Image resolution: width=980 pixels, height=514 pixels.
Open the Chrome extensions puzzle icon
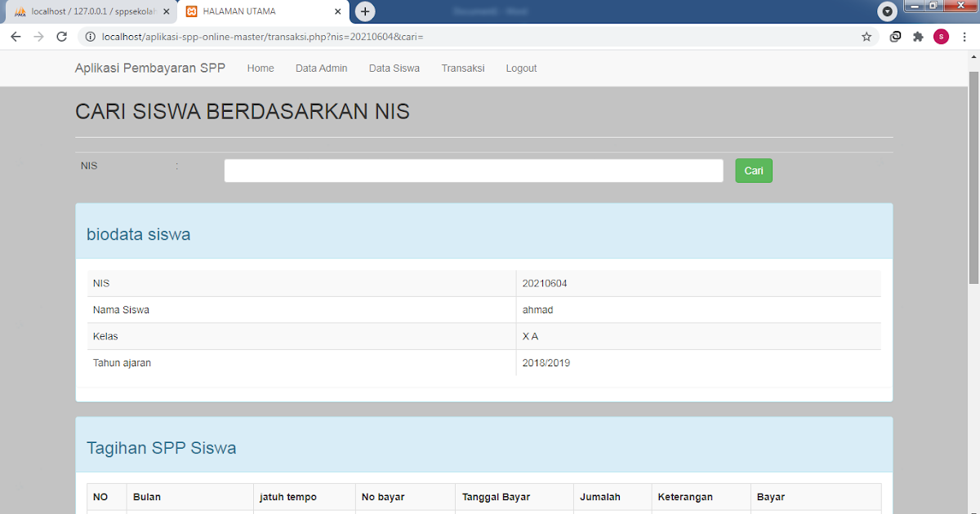coord(919,37)
